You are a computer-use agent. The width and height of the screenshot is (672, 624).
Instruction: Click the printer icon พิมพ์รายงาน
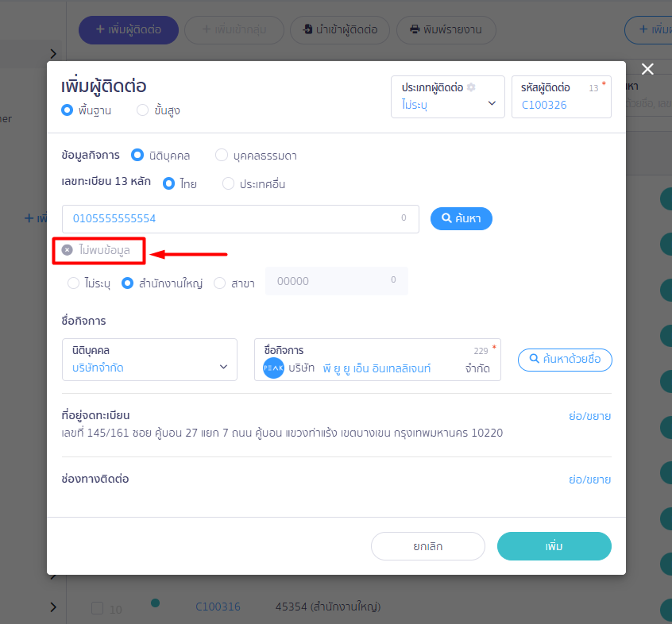pos(415,29)
